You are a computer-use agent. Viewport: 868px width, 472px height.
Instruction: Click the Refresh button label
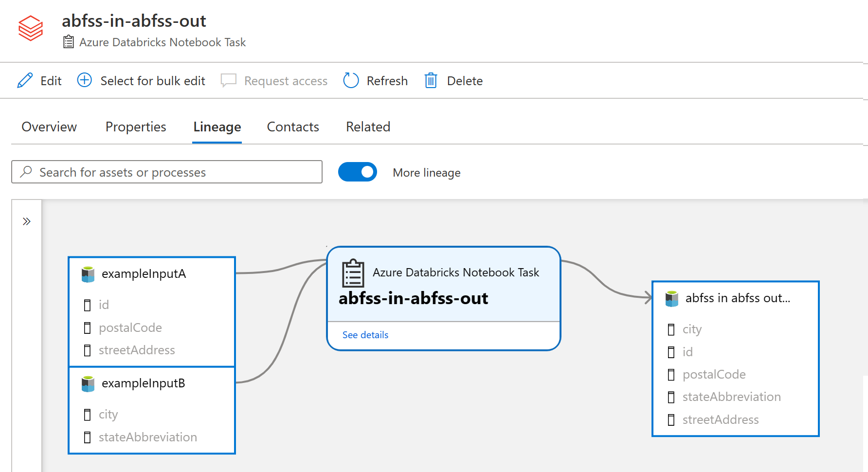click(x=387, y=81)
